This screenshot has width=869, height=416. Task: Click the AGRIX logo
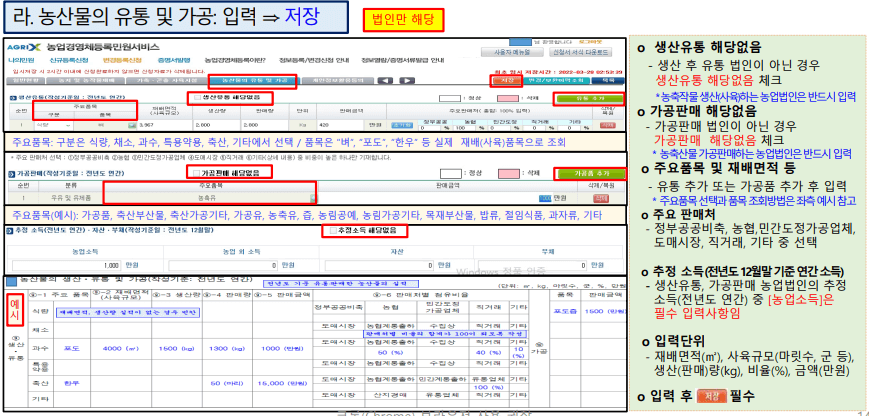coord(24,47)
